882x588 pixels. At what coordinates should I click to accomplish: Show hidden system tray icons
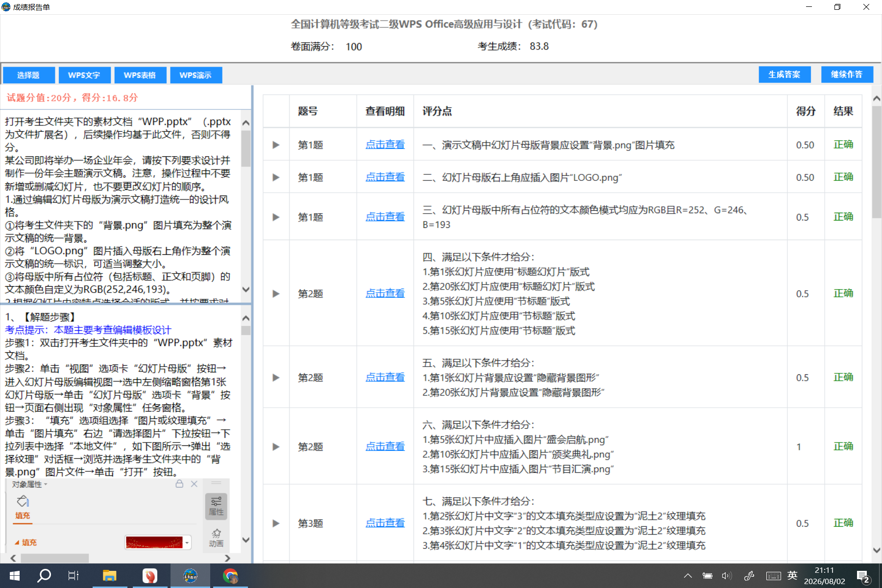pyautogui.click(x=688, y=576)
